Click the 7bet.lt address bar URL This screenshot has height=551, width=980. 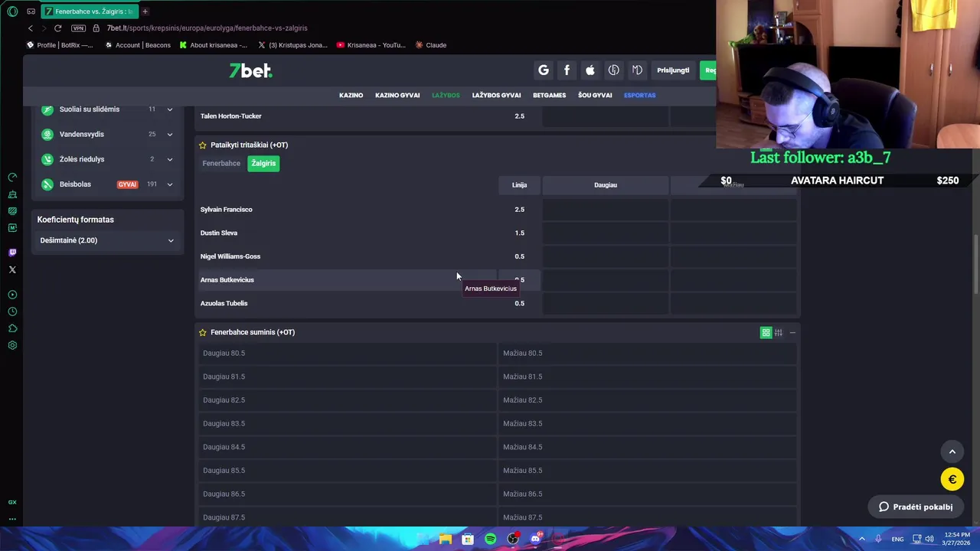point(207,28)
